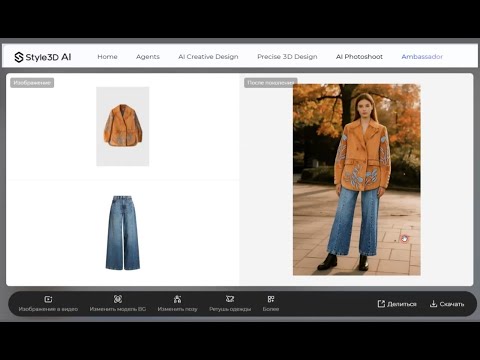Switch to AI Photoshoot
The width and height of the screenshot is (480, 360).
coord(359,57)
